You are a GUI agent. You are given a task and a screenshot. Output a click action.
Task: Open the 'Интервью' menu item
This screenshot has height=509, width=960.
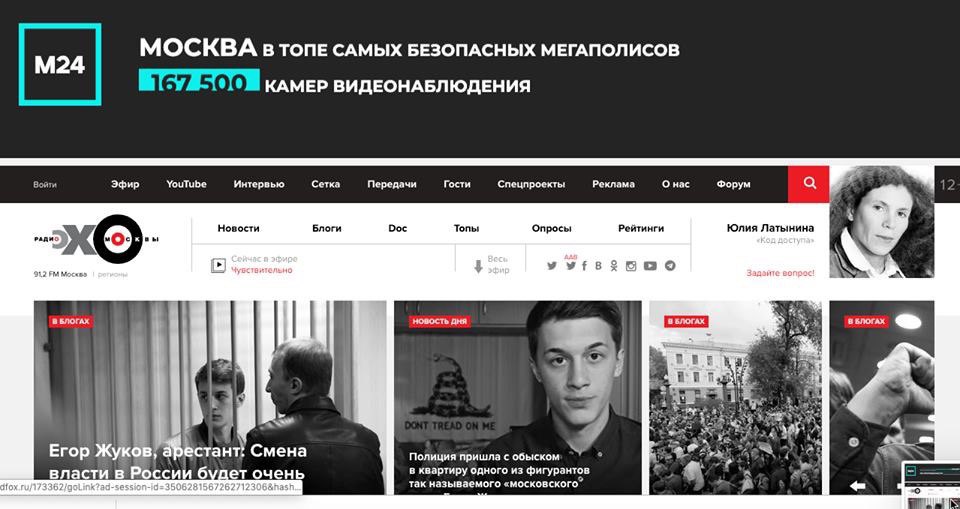259,184
